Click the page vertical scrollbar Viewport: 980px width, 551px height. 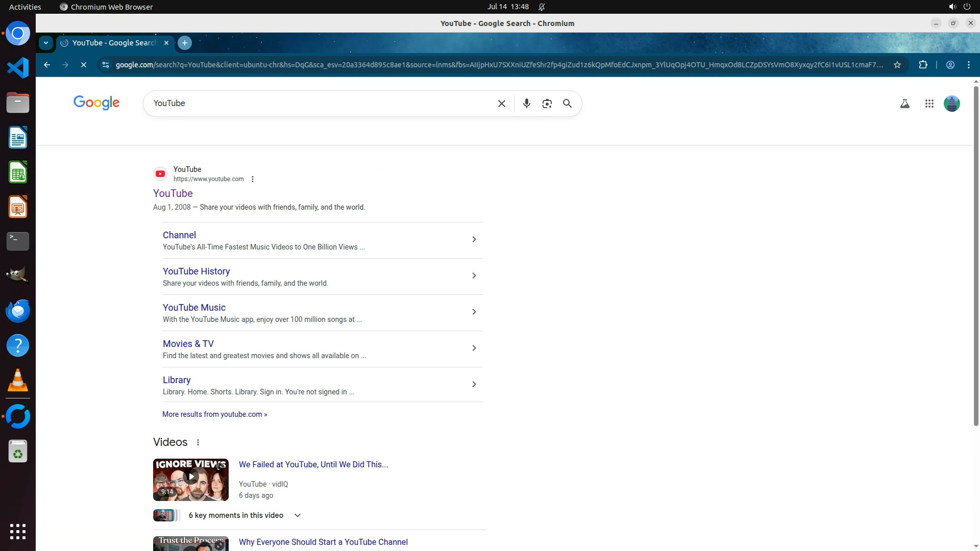point(976,255)
